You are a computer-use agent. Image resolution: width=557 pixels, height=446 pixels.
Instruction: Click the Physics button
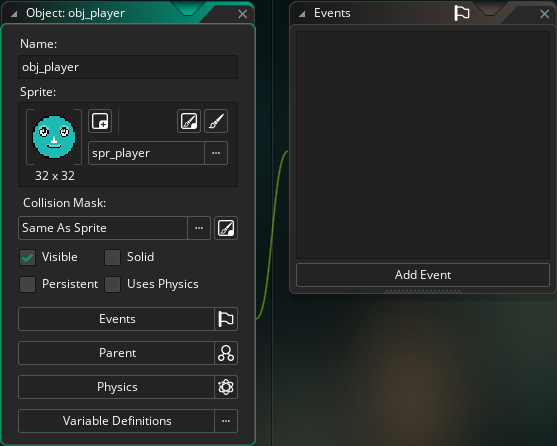[117, 387]
